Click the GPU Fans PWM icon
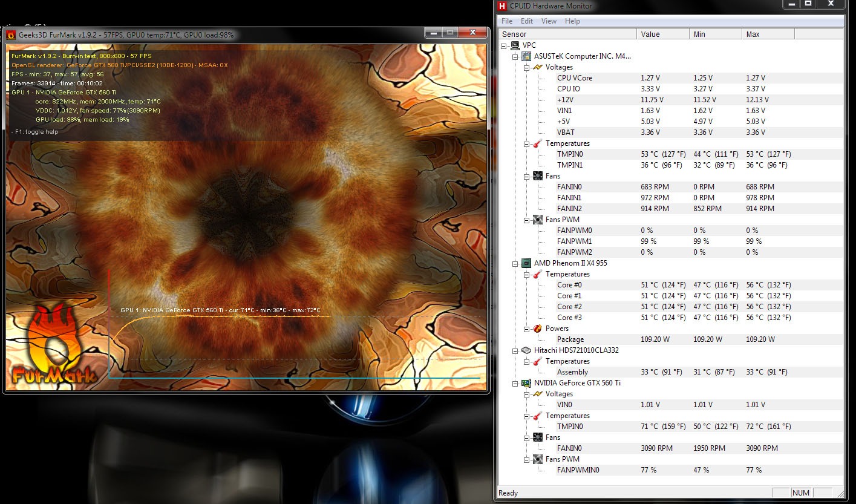The image size is (856, 504). pos(537,459)
